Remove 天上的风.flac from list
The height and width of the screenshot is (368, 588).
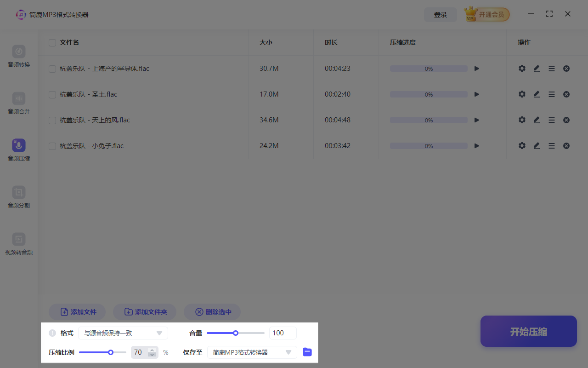(x=566, y=120)
